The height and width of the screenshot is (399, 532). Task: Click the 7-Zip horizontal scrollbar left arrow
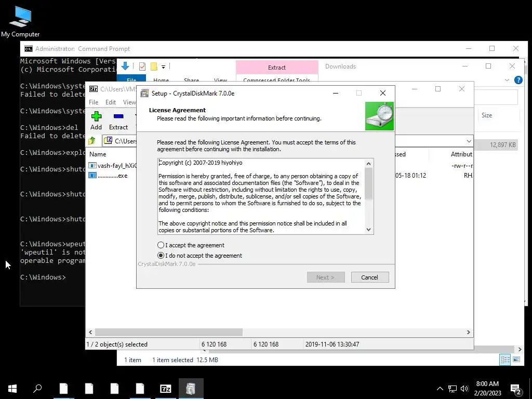(x=90, y=332)
